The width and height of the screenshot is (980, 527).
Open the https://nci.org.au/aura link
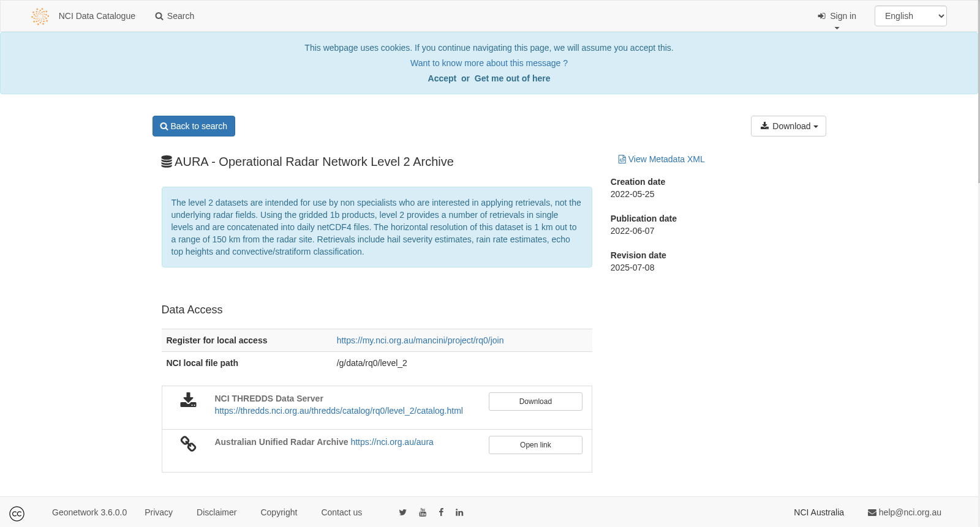392,442
